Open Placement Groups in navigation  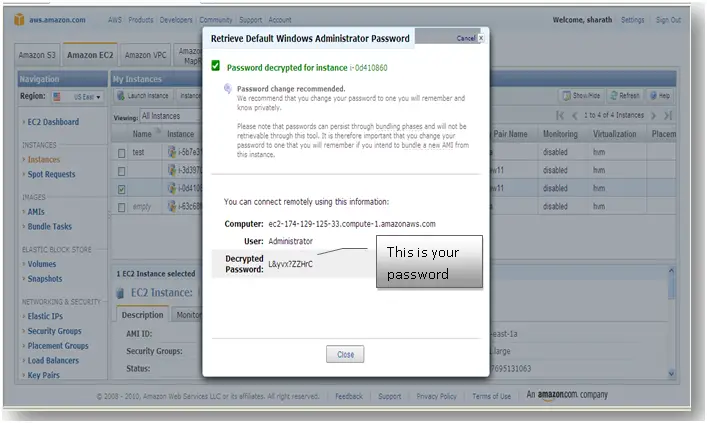[x=58, y=346]
